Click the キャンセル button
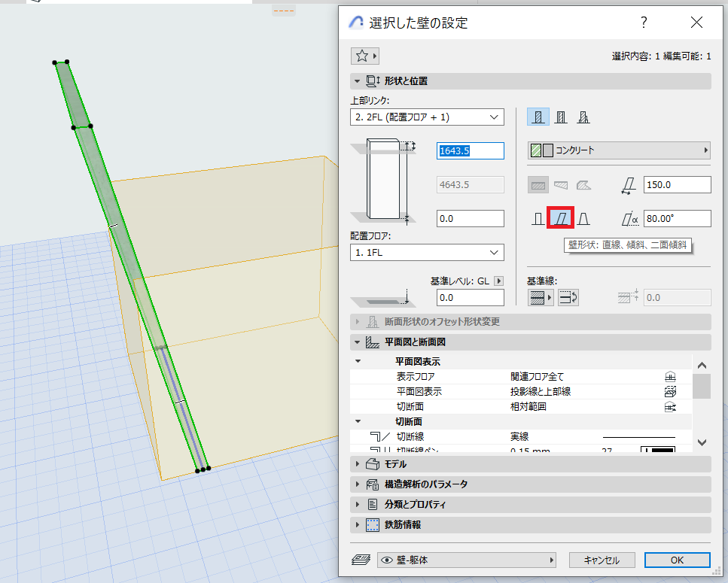This screenshot has height=583, width=728. pyautogui.click(x=602, y=560)
